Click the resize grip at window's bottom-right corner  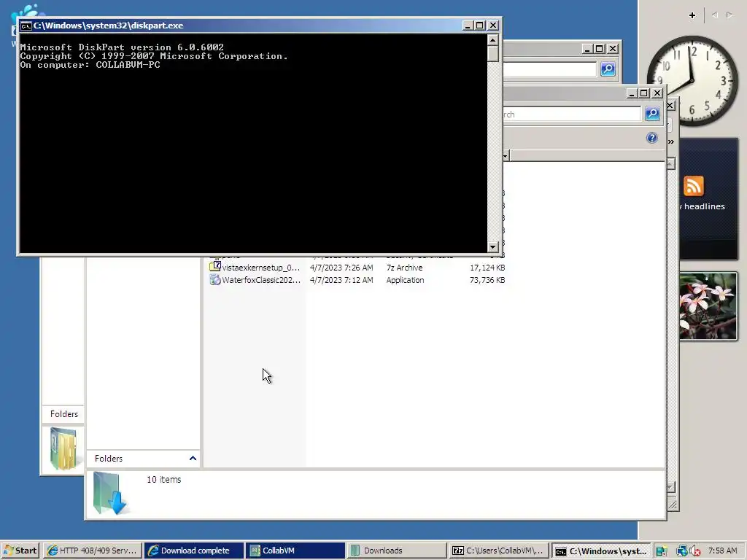click(x=672, y=505)
